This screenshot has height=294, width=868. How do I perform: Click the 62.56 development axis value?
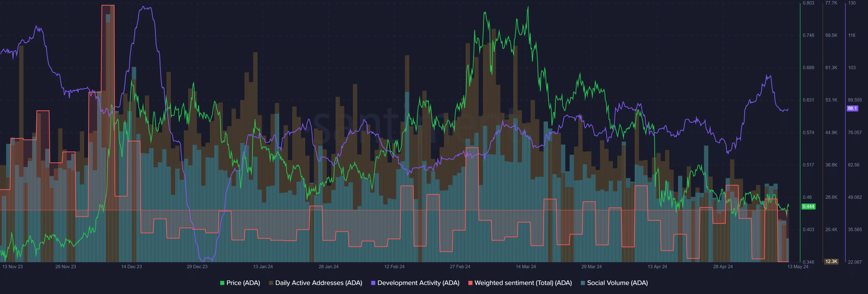tap(854, 165)
